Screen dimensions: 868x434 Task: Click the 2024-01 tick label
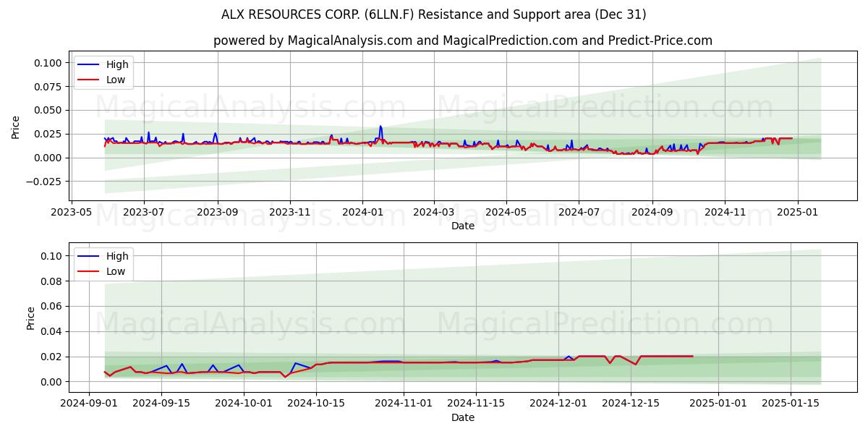(362, 213)
